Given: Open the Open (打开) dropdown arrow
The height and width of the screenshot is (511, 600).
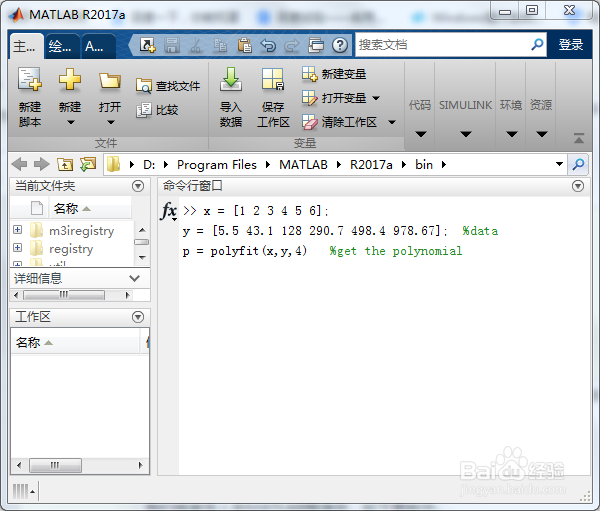Looking at the screenshot, I should tap(111, 122).
